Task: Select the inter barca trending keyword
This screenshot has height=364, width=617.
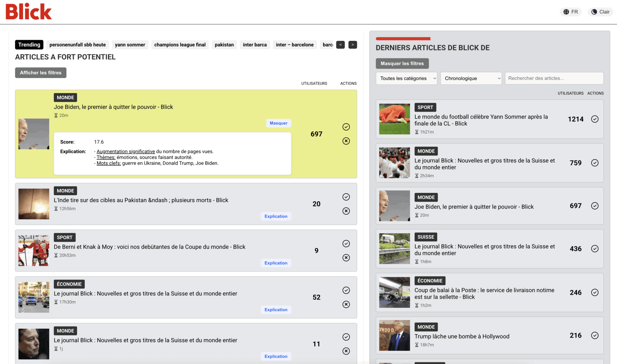Action: [255, 45]
